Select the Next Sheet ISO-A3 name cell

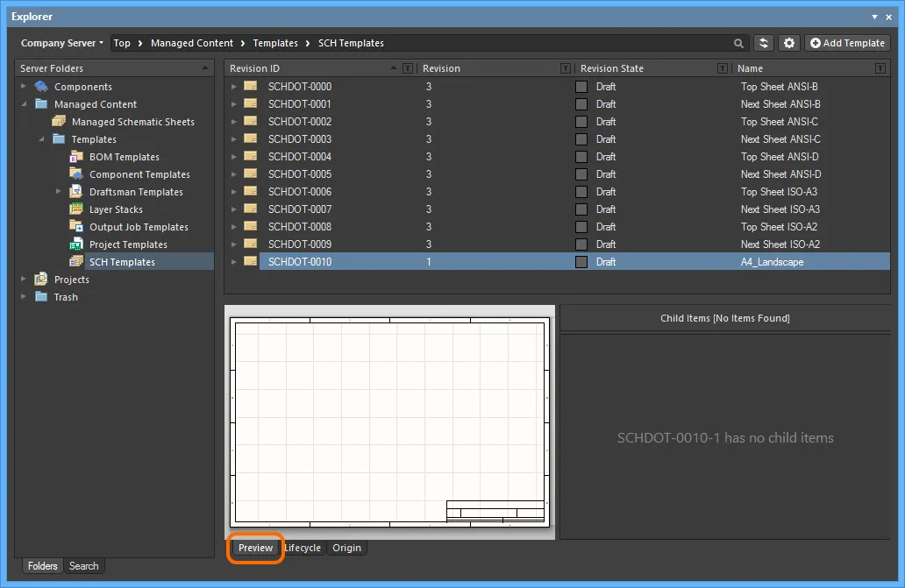click(780, 209)
